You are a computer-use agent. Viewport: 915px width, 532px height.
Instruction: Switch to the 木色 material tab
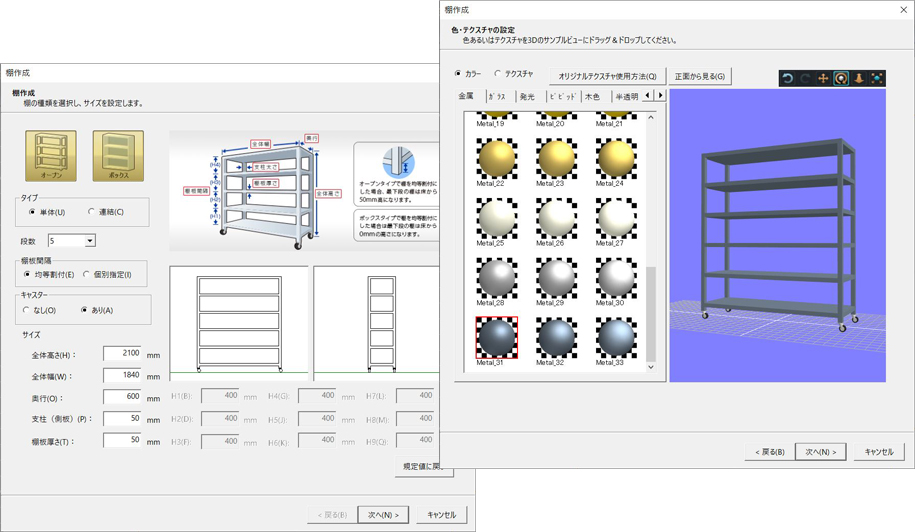pyautogui.click(x=592, y=97)
